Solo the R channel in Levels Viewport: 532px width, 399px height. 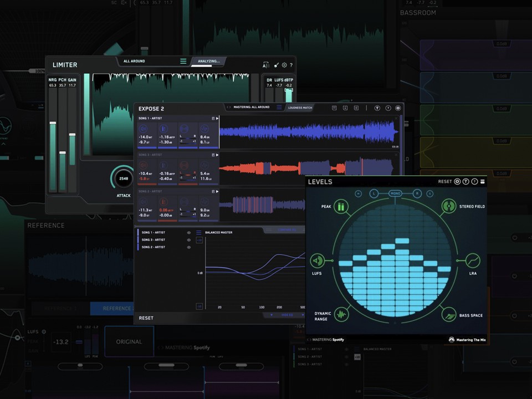(x=417, y=194)
